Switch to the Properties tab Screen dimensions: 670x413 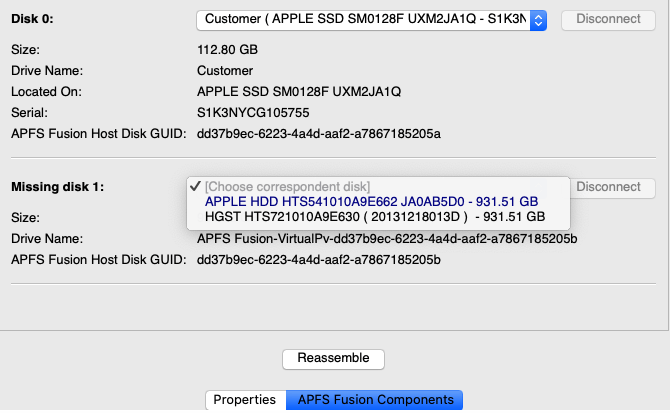pyautogui.click(x=245, y=400)
